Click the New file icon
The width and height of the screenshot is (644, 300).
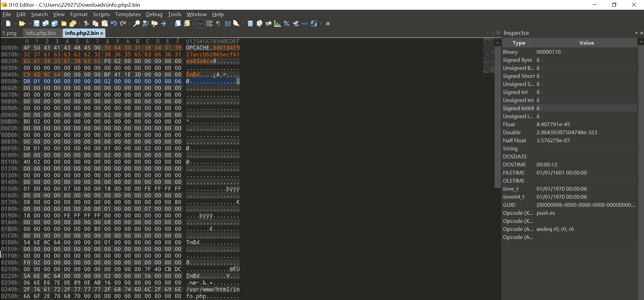click(x=8, y=23)
